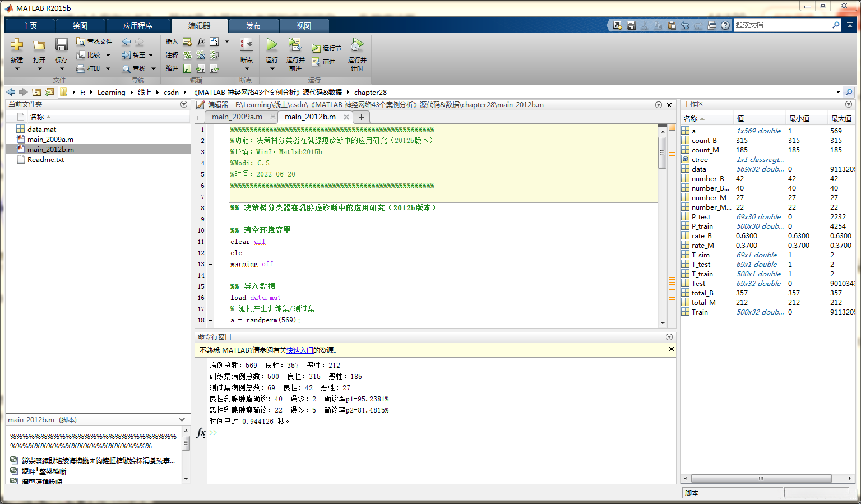Switch to the 绘图 (Plots) ribbon tab
Screen dimensions: 861x504
[x=80, y=26]
